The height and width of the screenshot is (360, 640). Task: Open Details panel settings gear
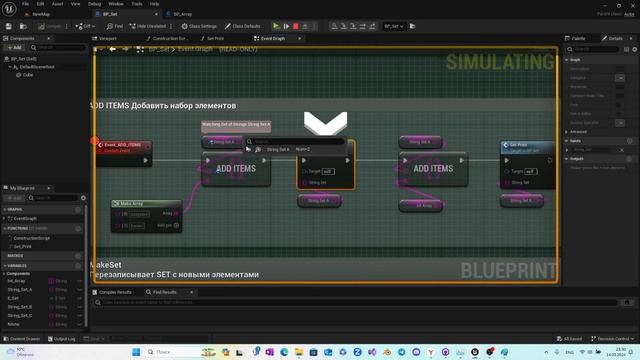[x=635, y=49]
